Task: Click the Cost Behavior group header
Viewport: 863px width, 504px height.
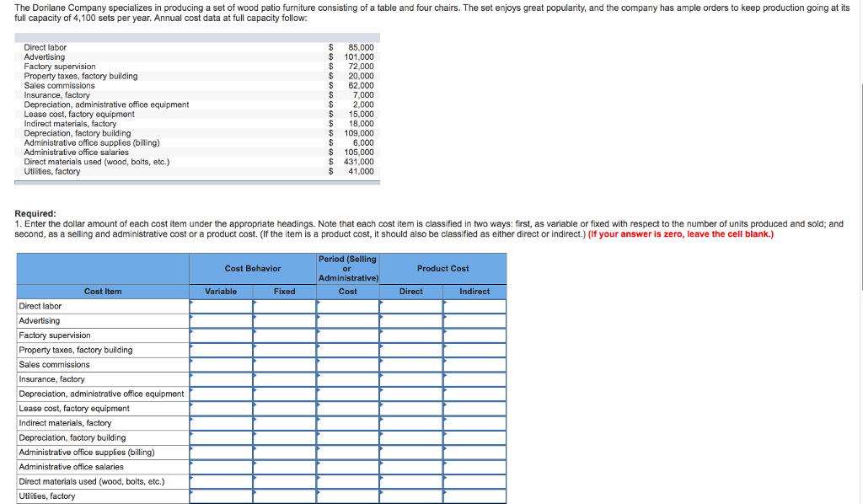Action: point(253,269)
